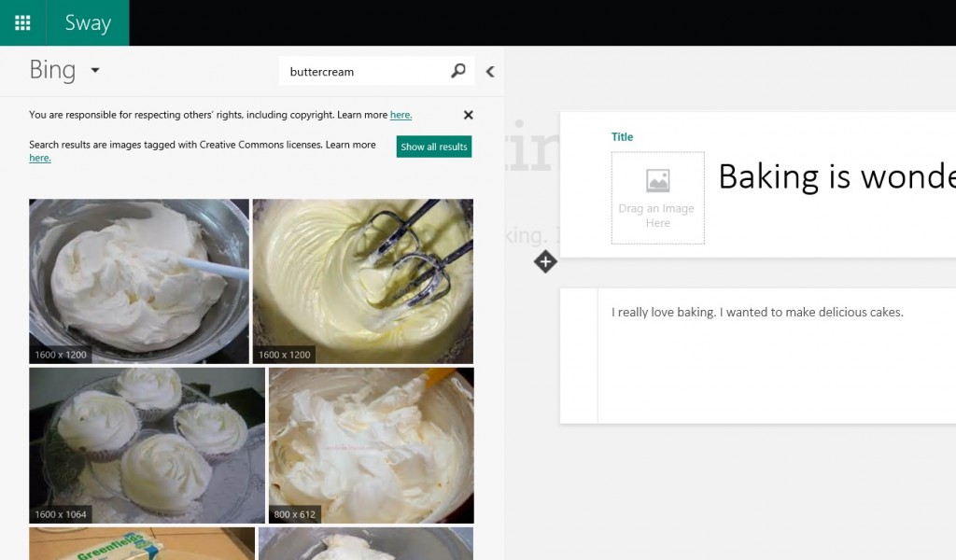Image resolution: width=956 pixels, height=560 pixels.
Task: Click the 'Drag an Image Here' placeholder
Action: 657,198
